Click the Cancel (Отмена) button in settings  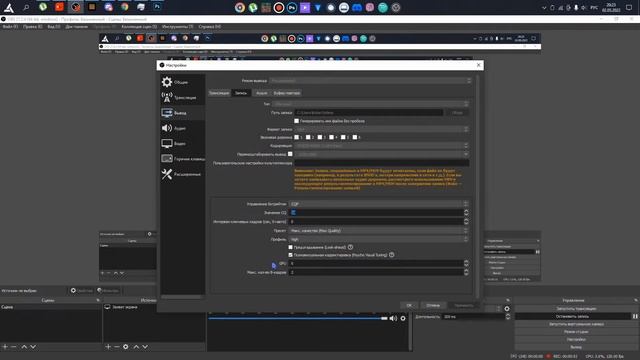[x=433, y=305]
